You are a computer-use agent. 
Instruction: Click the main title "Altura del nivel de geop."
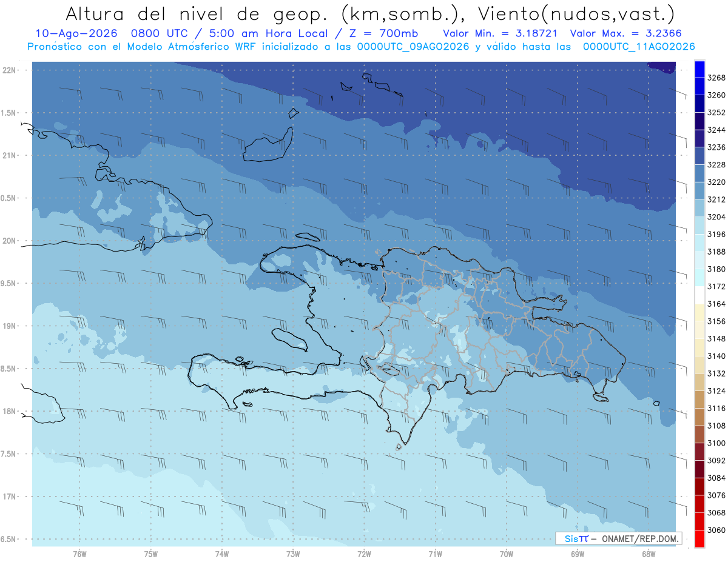pyautogui.click(x=196, y=13)
